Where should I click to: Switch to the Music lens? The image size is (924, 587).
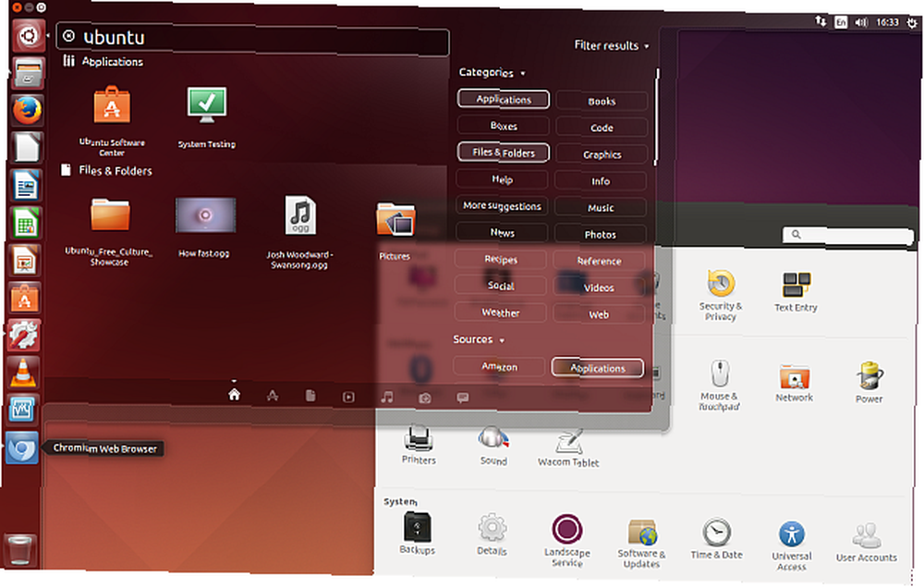(387, 397)
